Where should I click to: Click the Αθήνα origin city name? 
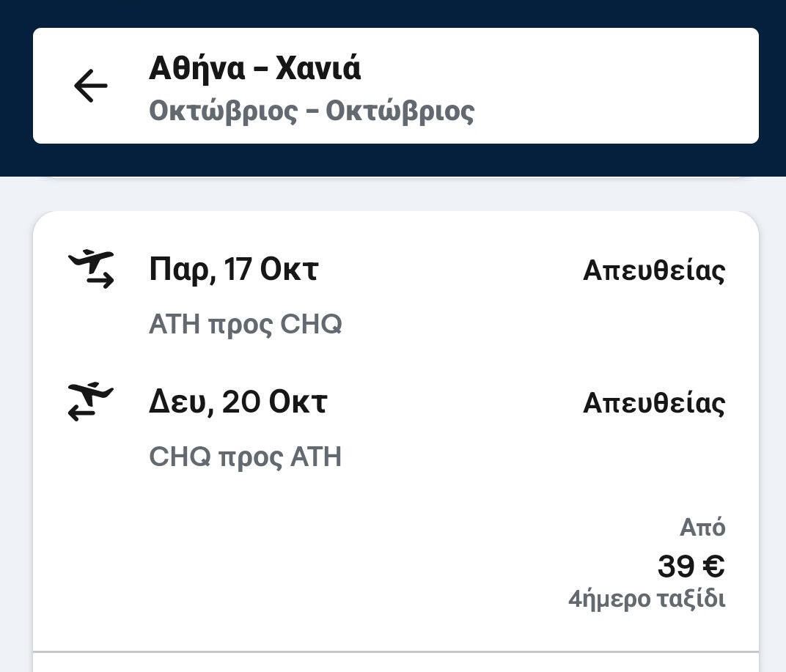196,69
